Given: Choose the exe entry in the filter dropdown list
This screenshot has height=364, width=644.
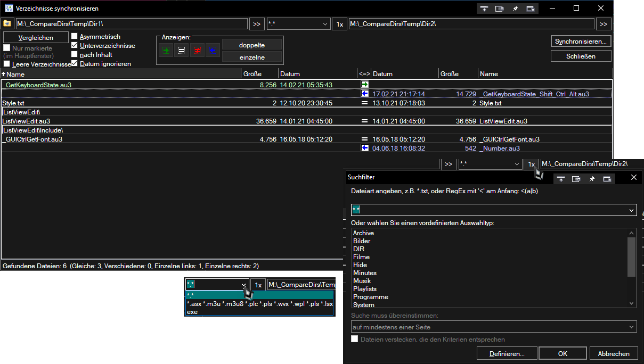Looking at the screenshot, I should point(192,312).
